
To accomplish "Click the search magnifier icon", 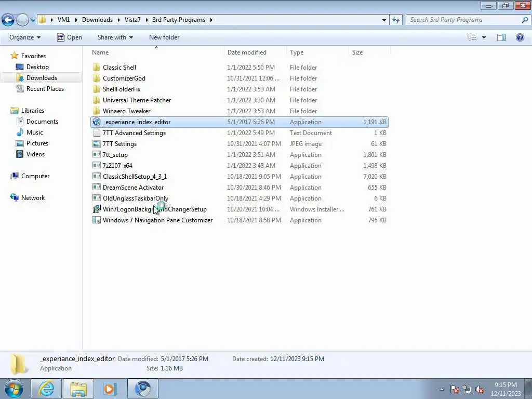I will pyautogui.click(x=525, y=20).
